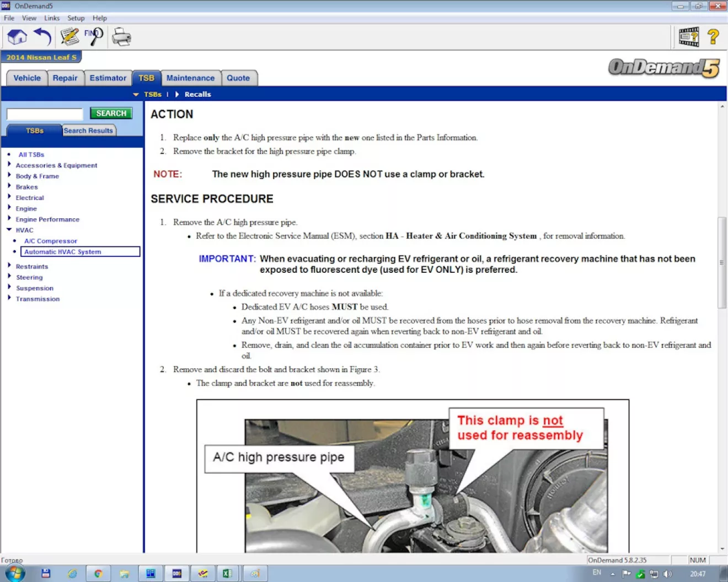This screenshot has height=582, width=728.
Task: Open the Windows Start orb
Action: pos(15,573)
